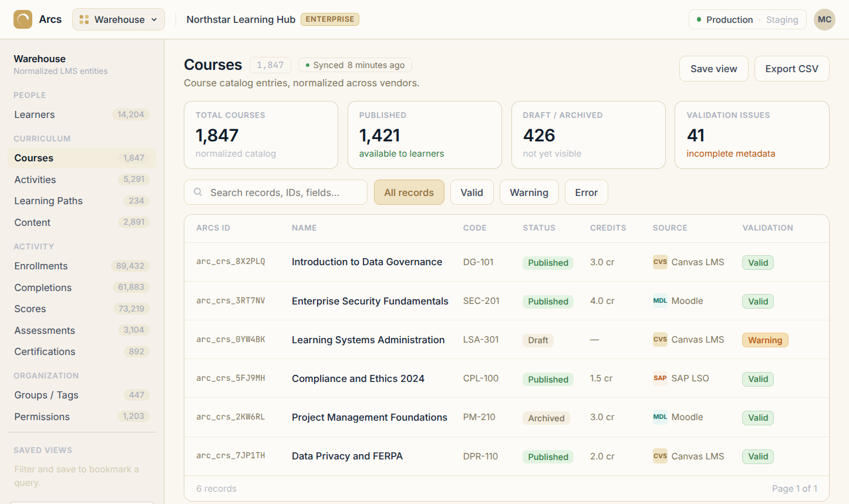This screenshot has height=504, width=849.
Task: Click the ENTERPRISE plan badge
Action: [x=330, y=19]
